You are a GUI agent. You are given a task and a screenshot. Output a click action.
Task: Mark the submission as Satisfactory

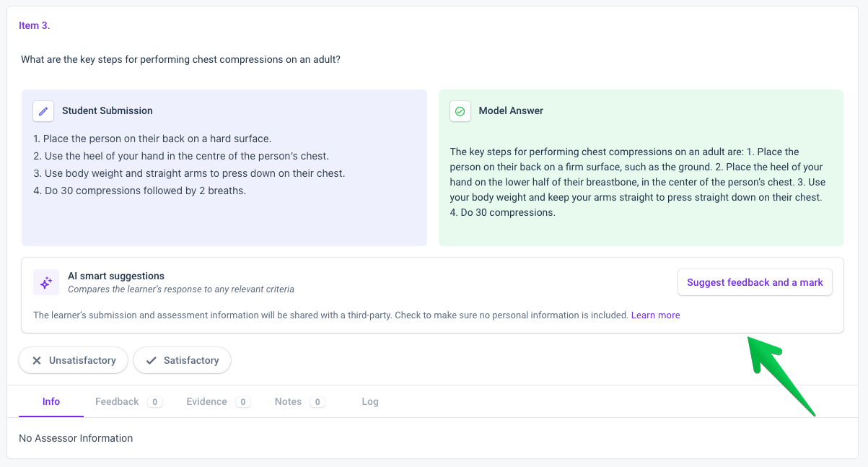point(182,360)
